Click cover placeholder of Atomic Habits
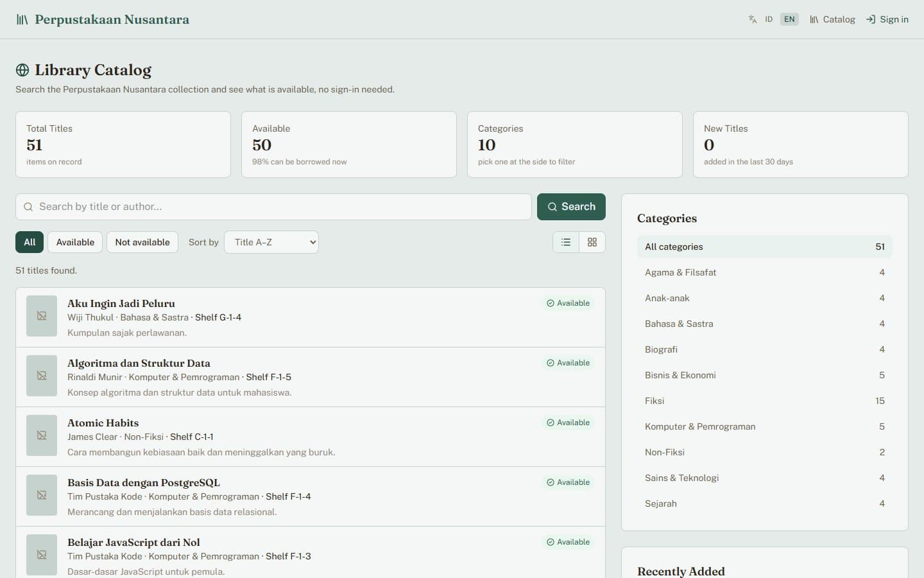 click(x=42, y=435)
